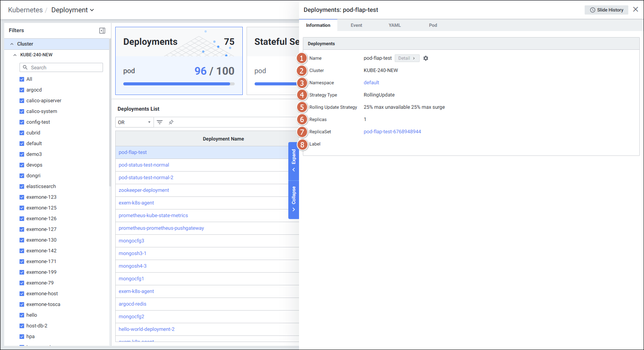Switch to the Event tab
Screen dimensions: 644x350
click(x=356, y=25)
